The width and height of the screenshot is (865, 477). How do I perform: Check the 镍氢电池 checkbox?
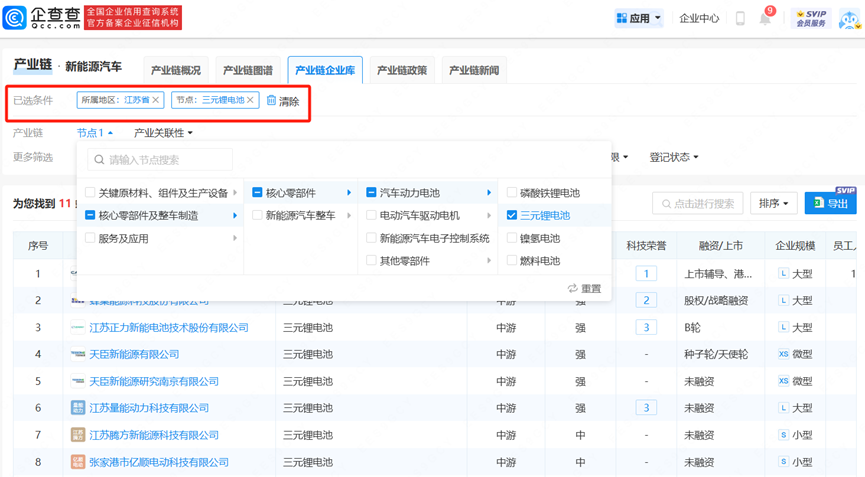pos(512,238)
